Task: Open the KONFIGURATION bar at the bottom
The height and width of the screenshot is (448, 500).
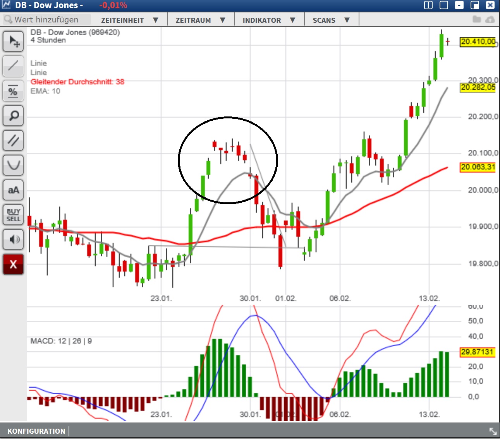Action: pos(36,431)
